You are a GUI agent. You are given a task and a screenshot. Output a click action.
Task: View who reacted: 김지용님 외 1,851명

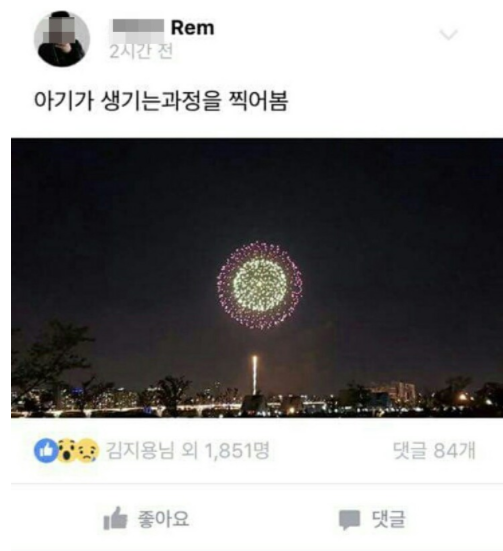(188, 450)
